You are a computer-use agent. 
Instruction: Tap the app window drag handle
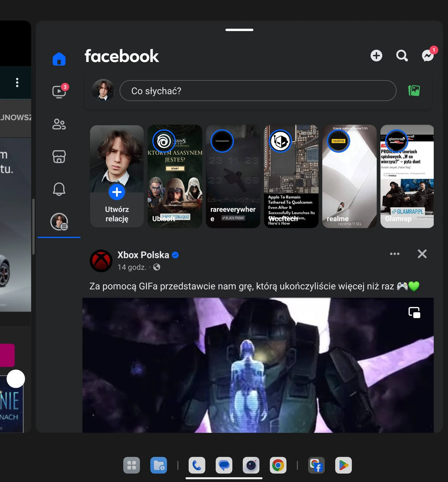point(239,30)
